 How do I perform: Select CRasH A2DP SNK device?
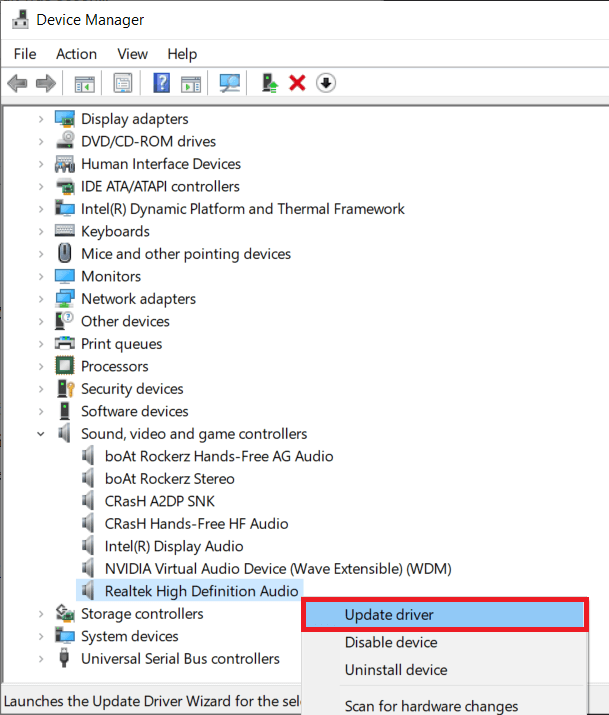[160, 501]
